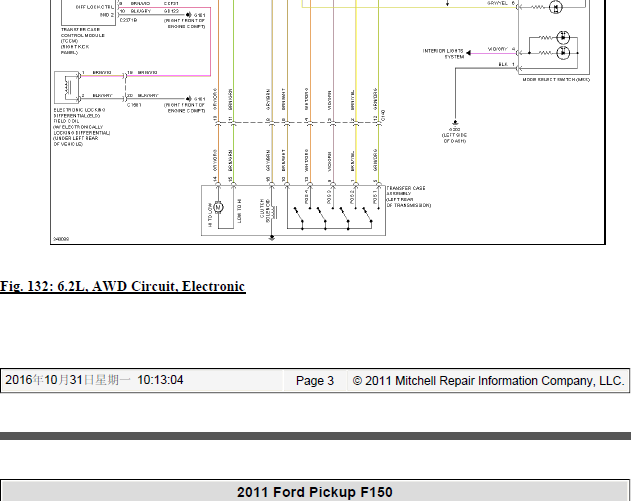Click the "2011 Ford Pickup F150" header
The image size is (631, 501).
[315, 492]
